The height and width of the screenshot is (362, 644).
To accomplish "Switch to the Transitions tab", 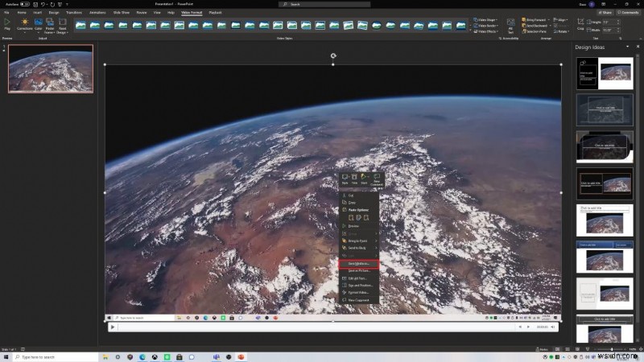I will 74,13.
